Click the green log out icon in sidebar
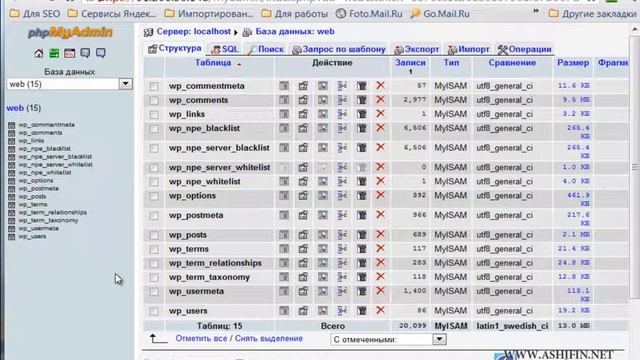The height and width of the screenshot is (360, 640). click(x=54, y=53)
